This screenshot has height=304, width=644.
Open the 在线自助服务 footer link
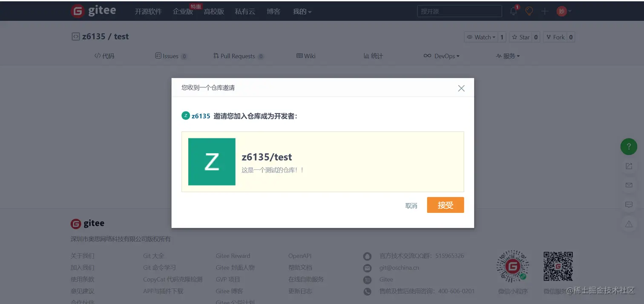306,279
